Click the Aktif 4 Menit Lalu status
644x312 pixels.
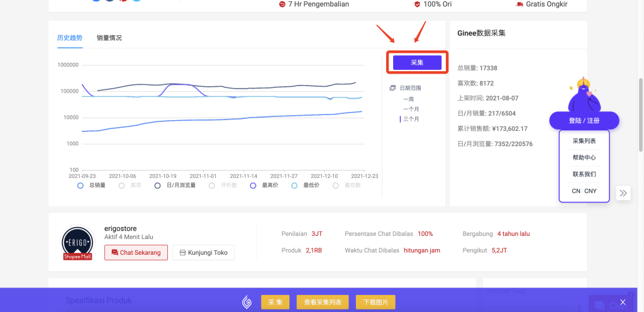(x=129, y=237)
